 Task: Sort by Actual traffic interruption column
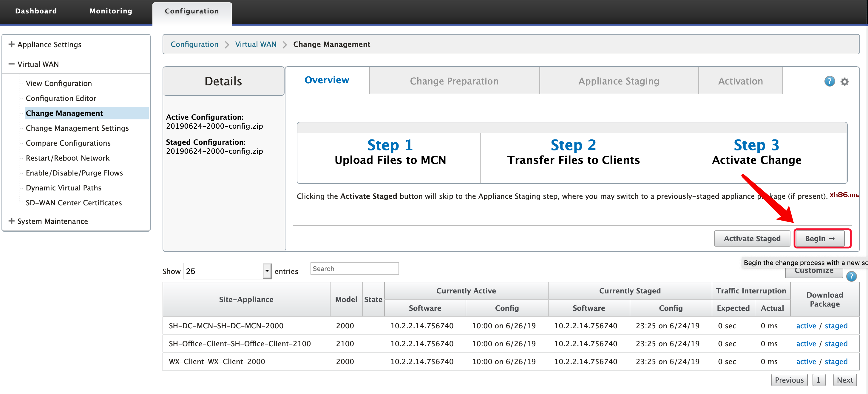772,308
